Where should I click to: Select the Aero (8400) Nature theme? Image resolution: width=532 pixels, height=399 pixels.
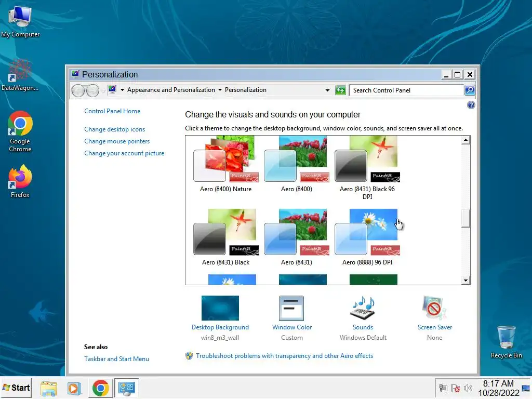point(226,165)
